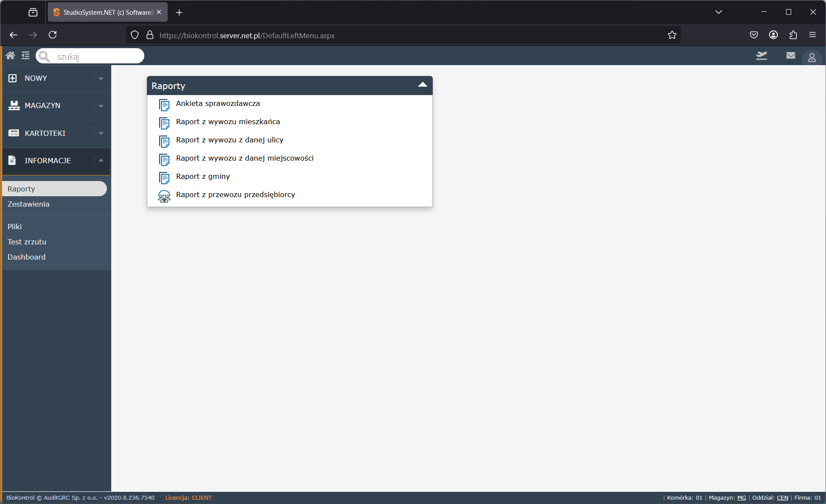Open Raport z wywozu z danej miejscowości

pyautogui.click(x=245, y=158)
